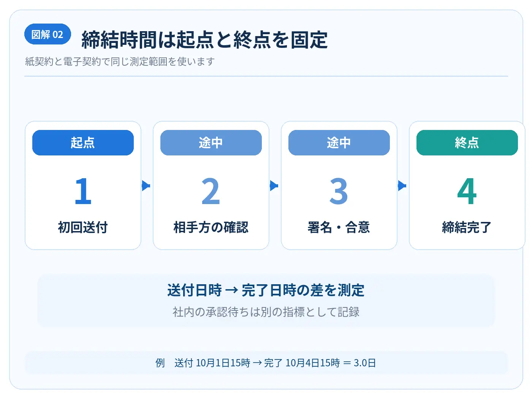Click the 相手方の確認 step caption

(x=211, y=227)
